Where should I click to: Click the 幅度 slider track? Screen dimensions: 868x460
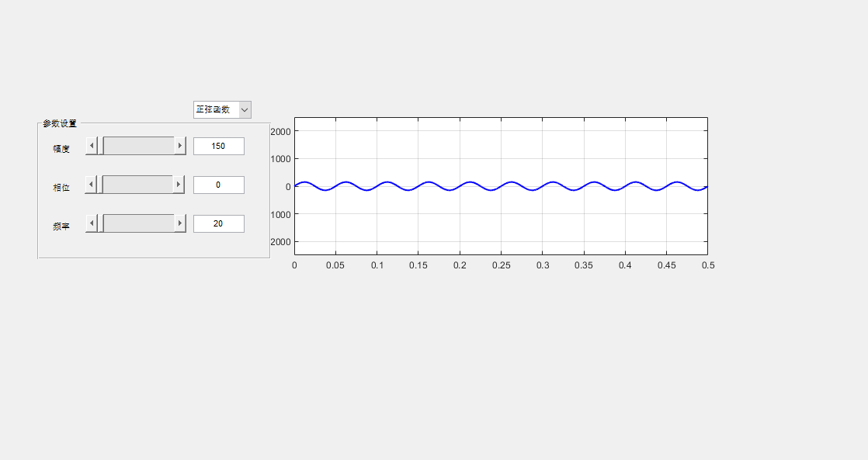(x=138, y=146)
